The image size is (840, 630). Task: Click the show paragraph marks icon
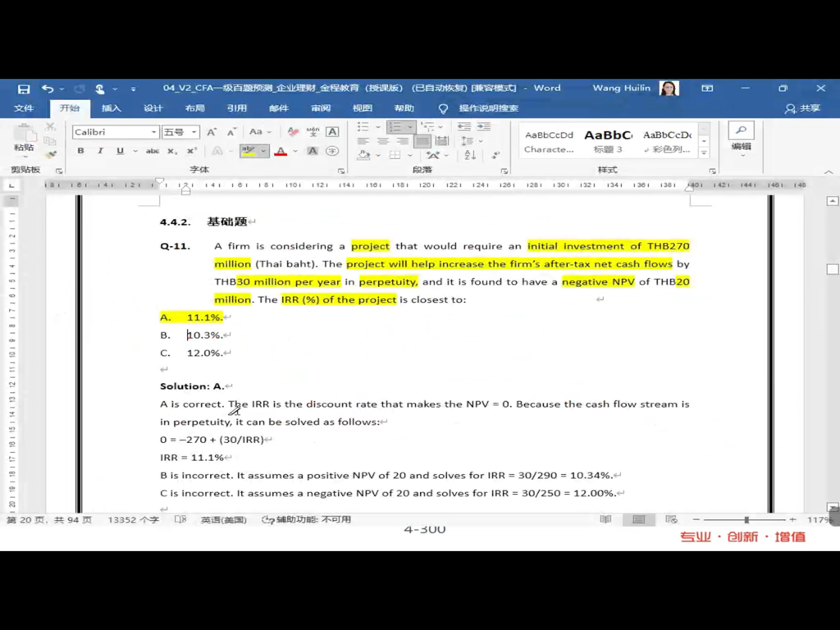(495, 155)
